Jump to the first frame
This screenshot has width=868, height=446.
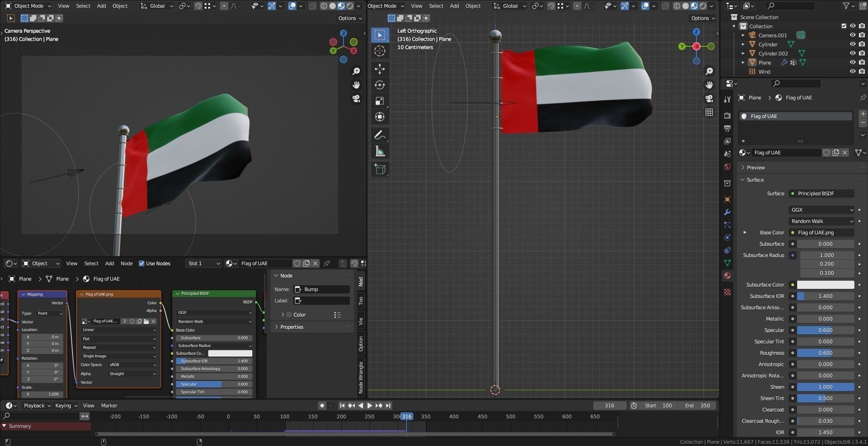pyautogui.click(x=342, y=406)
